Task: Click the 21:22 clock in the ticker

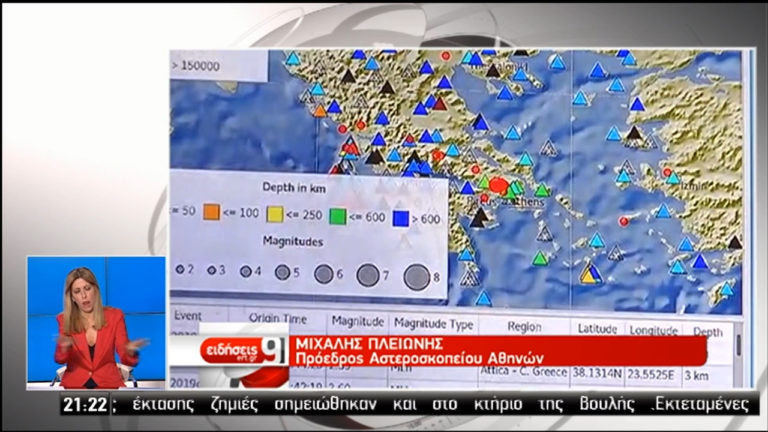Action: pos(85,405)
